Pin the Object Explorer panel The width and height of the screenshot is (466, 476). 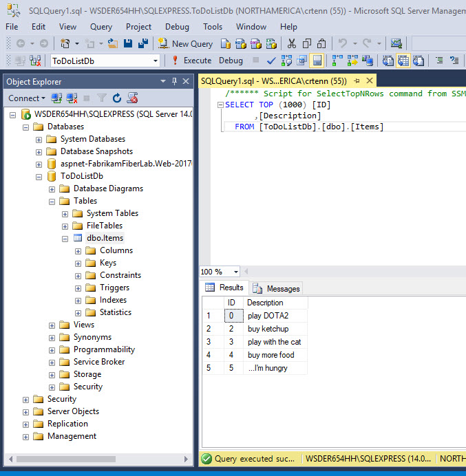coord(175,81)
